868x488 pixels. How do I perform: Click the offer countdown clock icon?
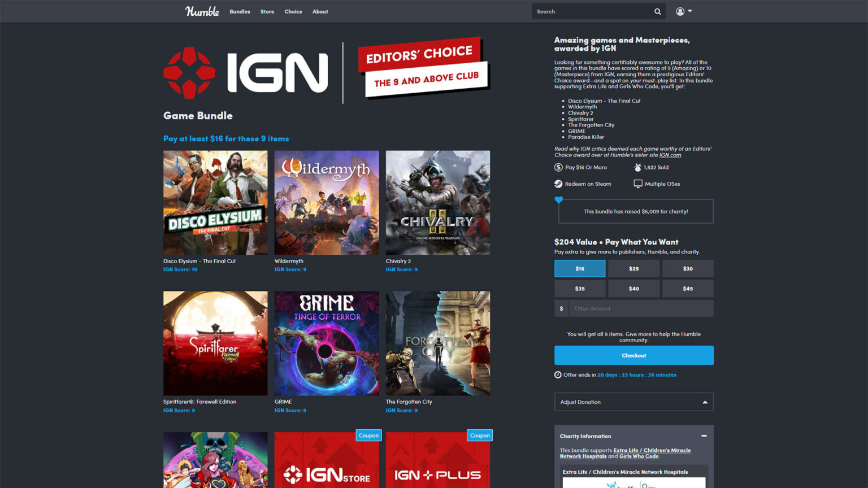coord(557,374)
